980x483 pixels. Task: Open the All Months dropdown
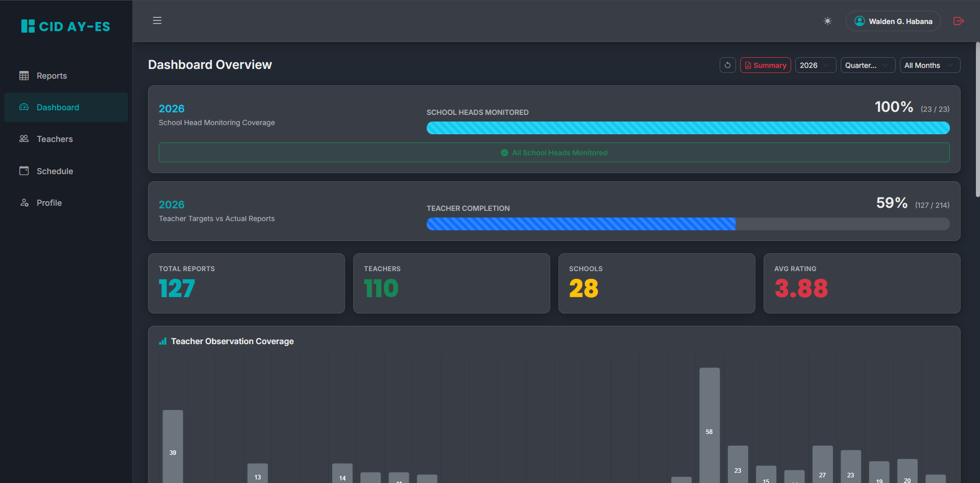pyautogui.click(x=930, y=65)
